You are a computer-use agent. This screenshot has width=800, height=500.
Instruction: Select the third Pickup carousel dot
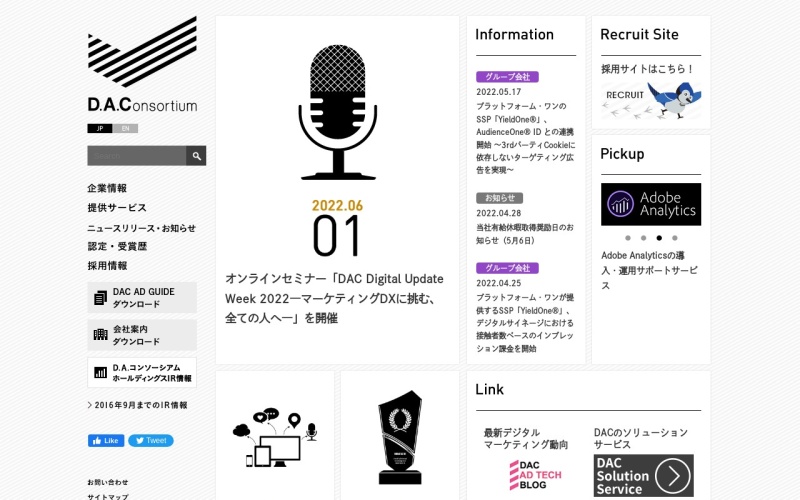pyautogui.click(x=658, y=238)
